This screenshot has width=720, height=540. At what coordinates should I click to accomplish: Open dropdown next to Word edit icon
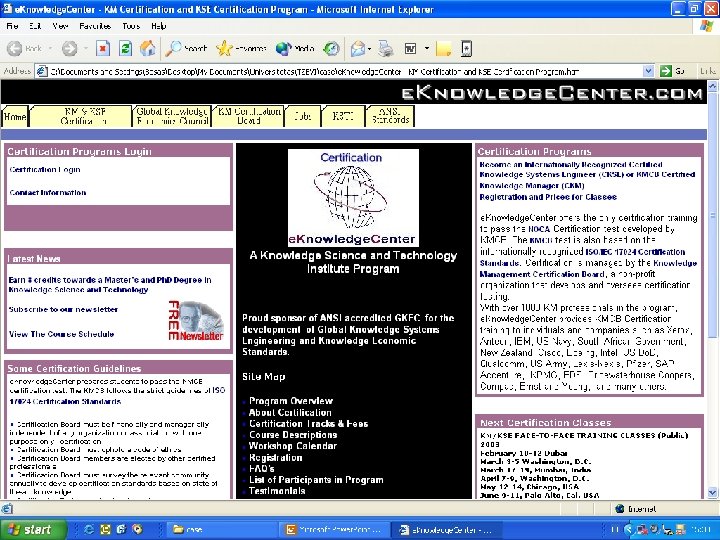point(427,48)
